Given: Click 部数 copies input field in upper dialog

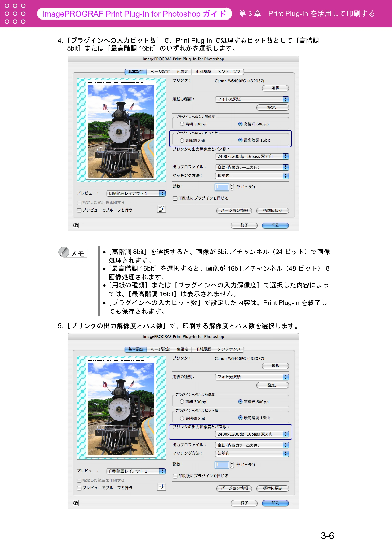Looking at the screenshot, I should point(222,187).
